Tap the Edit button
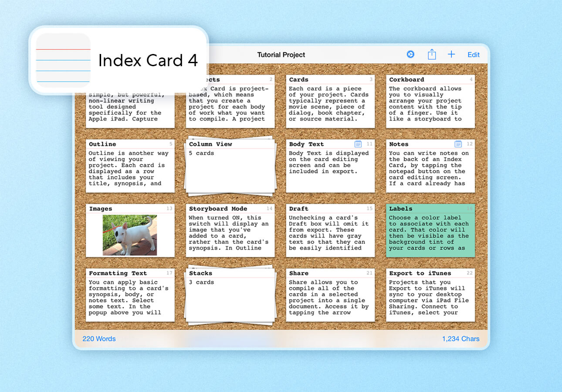 (x=474, y=55)
